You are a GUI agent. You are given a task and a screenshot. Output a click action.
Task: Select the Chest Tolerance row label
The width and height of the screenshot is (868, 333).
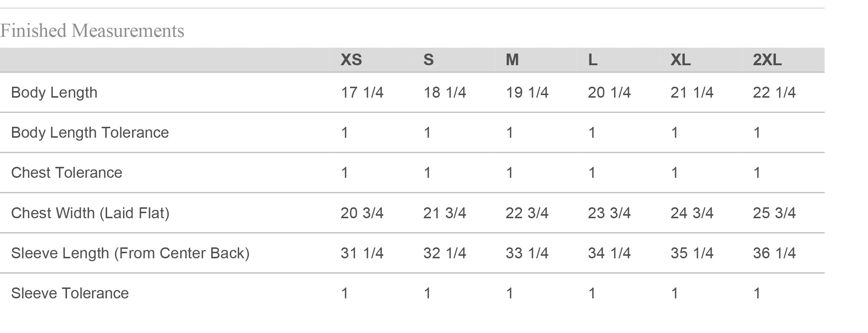67,173
